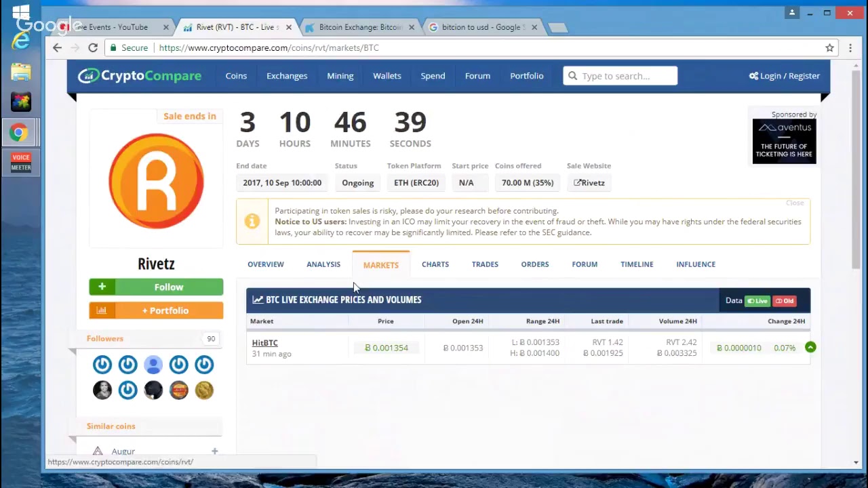Click the yellow info warning icon
Image resolution: width=868 pixels, height=488 pixels.
tap(252, 222)
